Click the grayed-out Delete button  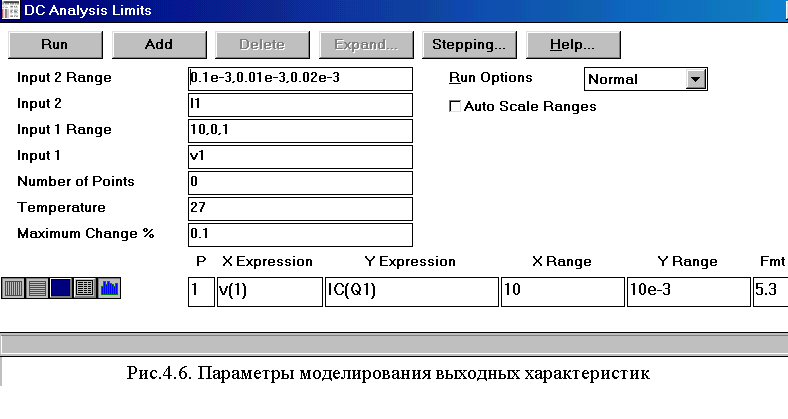262,45
